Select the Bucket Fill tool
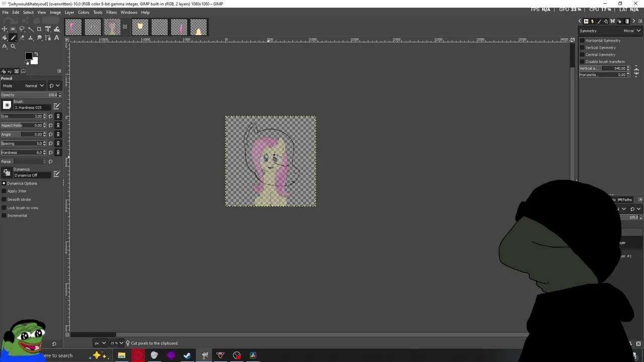The image size is (644, 362). (x=4, y=38)
